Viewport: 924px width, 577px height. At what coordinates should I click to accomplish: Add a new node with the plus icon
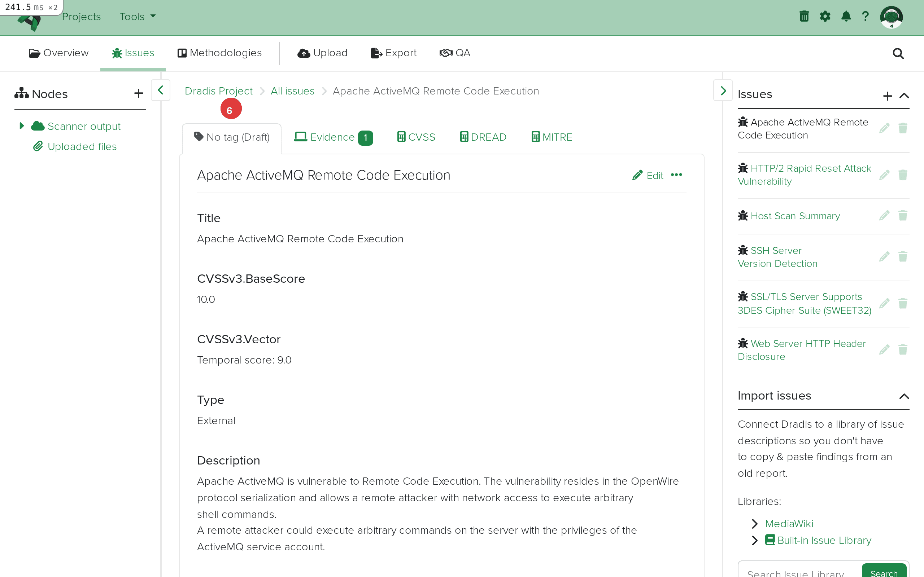tap(138, 93)
